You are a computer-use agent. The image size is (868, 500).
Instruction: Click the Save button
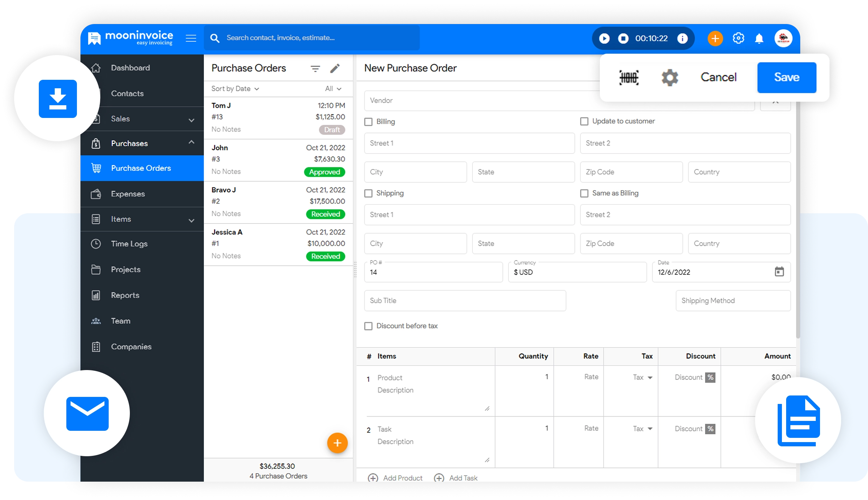pos(786,77)
